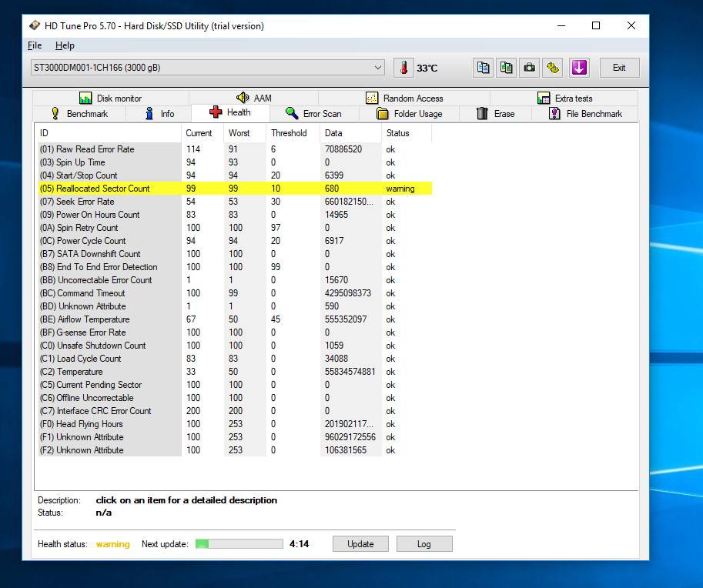Screen dimensions: 703x588
Task: Switch to the Error Scan tab
Action: pyautogui.click(x=313, y=114)
